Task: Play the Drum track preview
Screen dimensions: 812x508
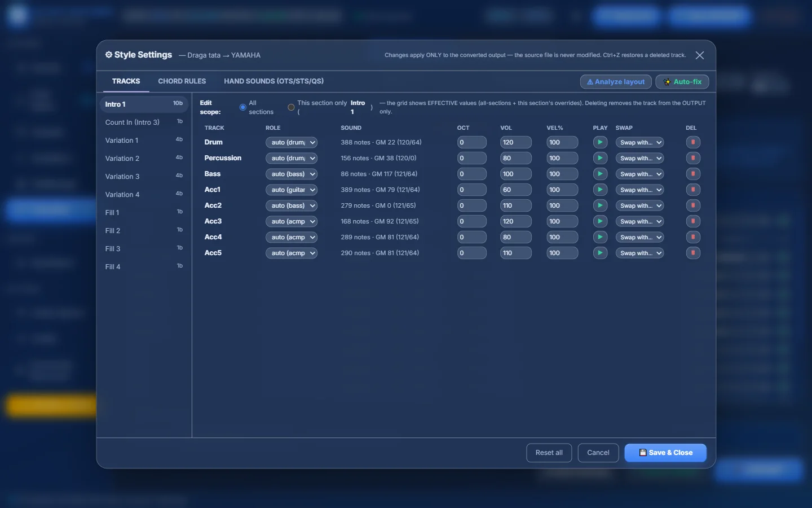Action: (x=600, y=142)
